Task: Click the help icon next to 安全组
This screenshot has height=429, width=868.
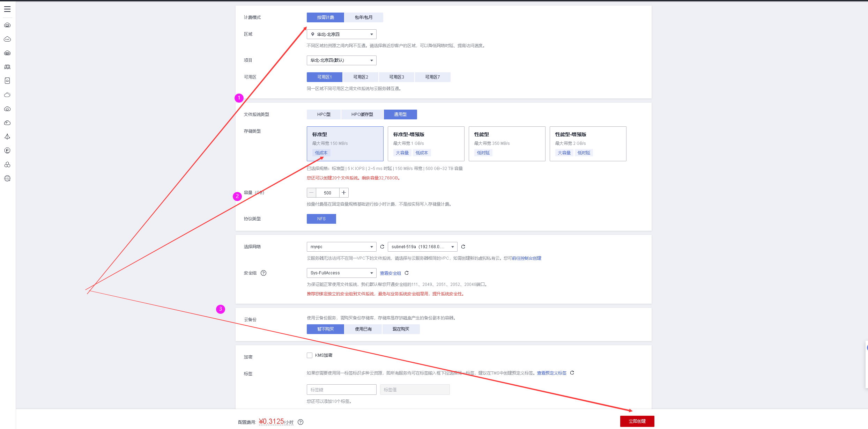Action: pos(264,273)
